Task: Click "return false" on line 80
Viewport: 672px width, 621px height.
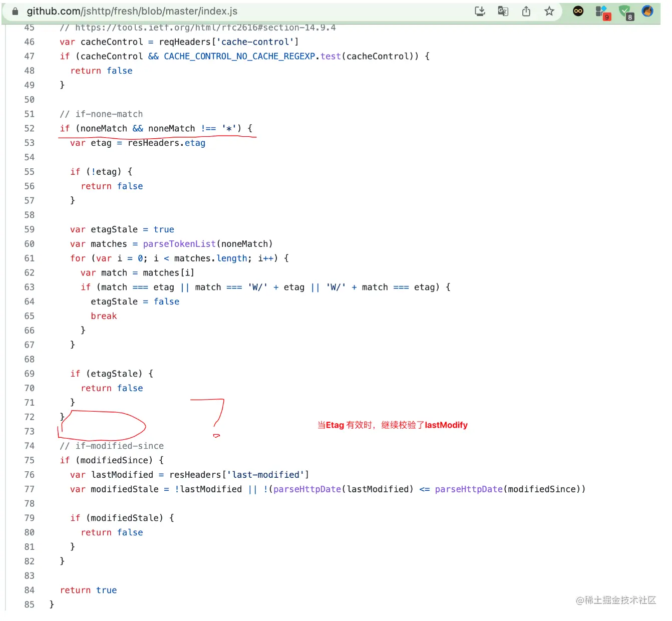Action: pos(112,532)
